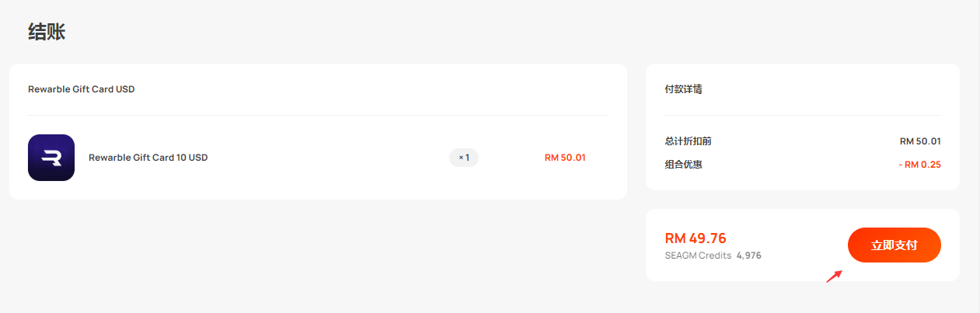
Task: Click the divider line under 付款详情
Action: pos(803,115)
